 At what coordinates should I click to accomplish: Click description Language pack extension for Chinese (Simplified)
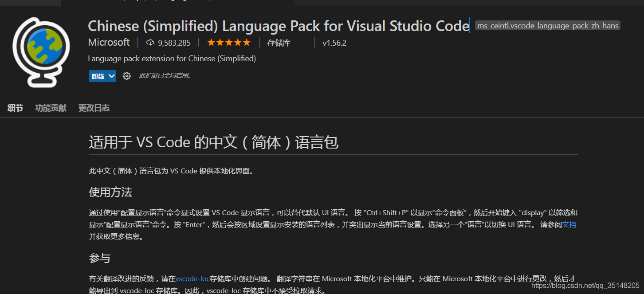172,59
